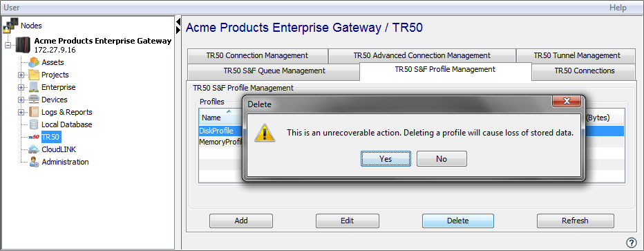Click the gateway server icon

pyautogui.click(x=23, y=45)
